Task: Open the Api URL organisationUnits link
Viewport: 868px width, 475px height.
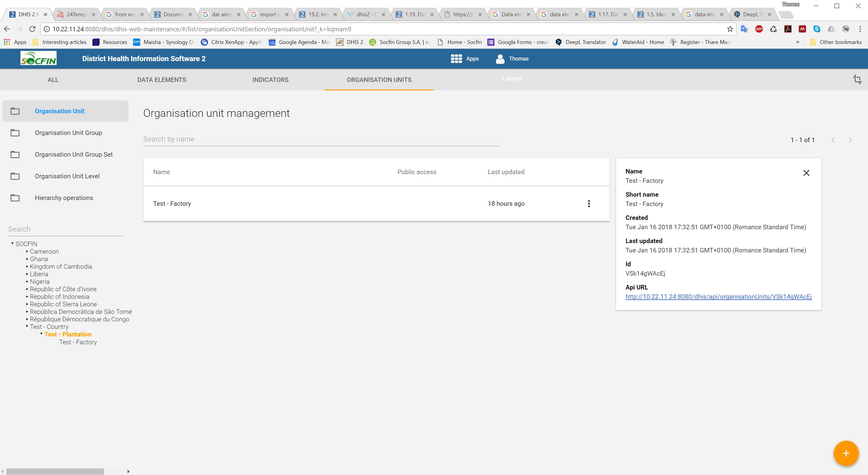Action: pyautogui.click(x=718, y=297)
